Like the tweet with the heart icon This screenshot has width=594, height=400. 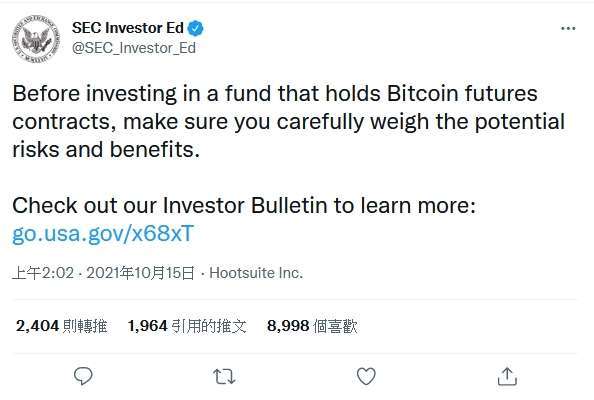(366, 377)
